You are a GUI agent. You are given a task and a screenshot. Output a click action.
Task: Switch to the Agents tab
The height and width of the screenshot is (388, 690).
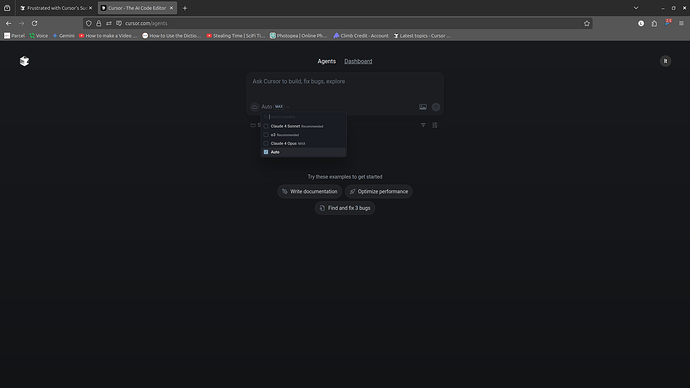click(327, 61)
